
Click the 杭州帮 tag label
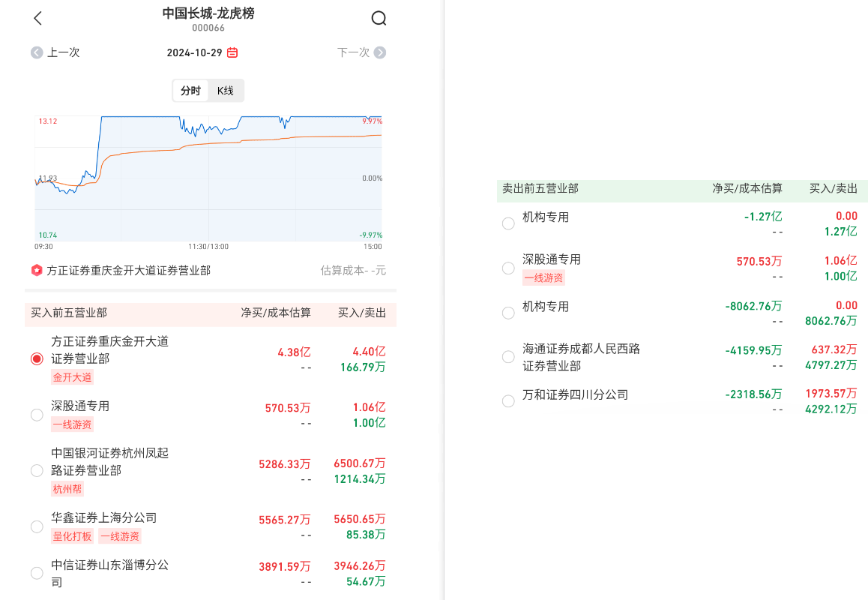(67, 489)
